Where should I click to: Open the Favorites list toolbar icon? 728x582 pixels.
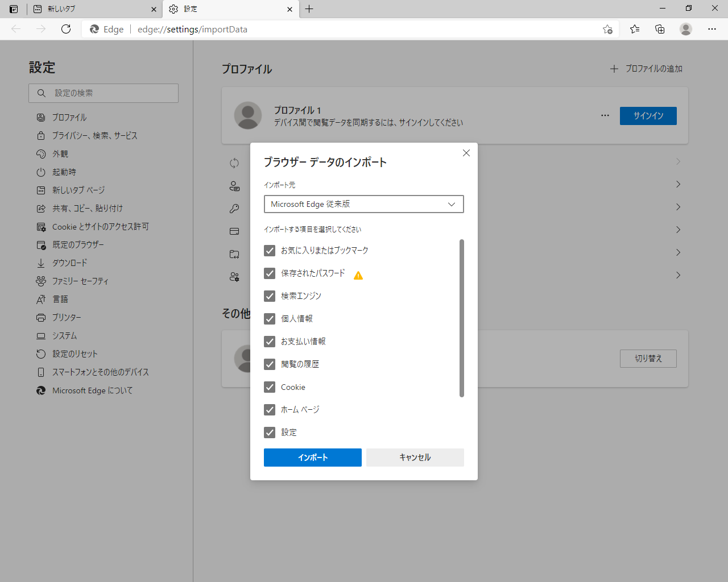(635, 29)
